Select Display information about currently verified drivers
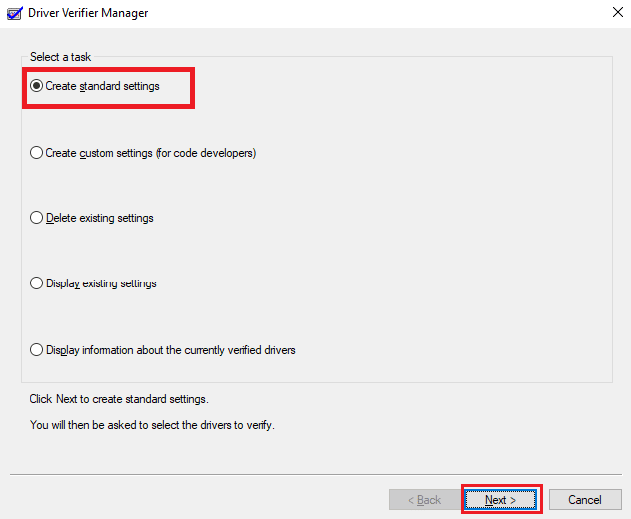The height and width of the screenshot is (519, 631). coord(163,350)
